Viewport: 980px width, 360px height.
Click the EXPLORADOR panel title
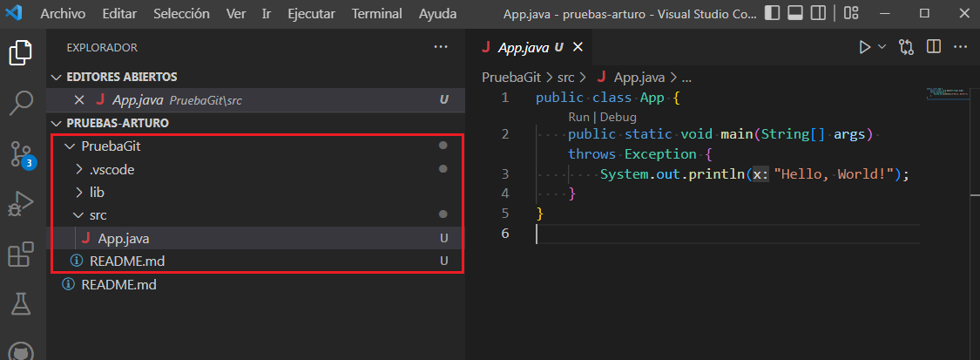point(102,47)
